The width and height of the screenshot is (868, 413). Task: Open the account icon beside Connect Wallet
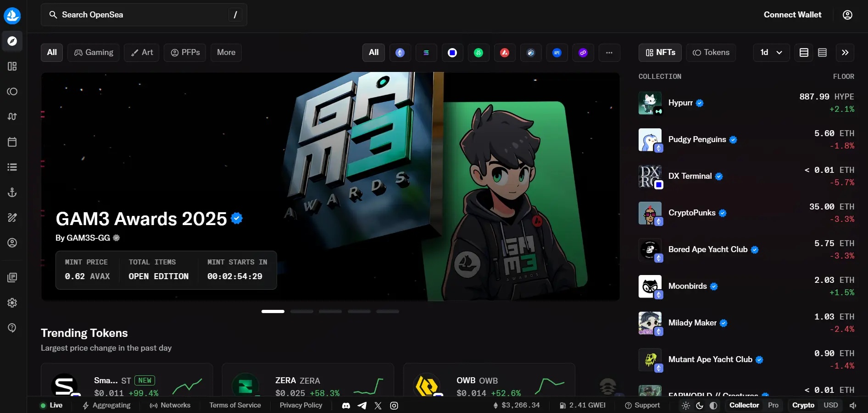point(847,15)
